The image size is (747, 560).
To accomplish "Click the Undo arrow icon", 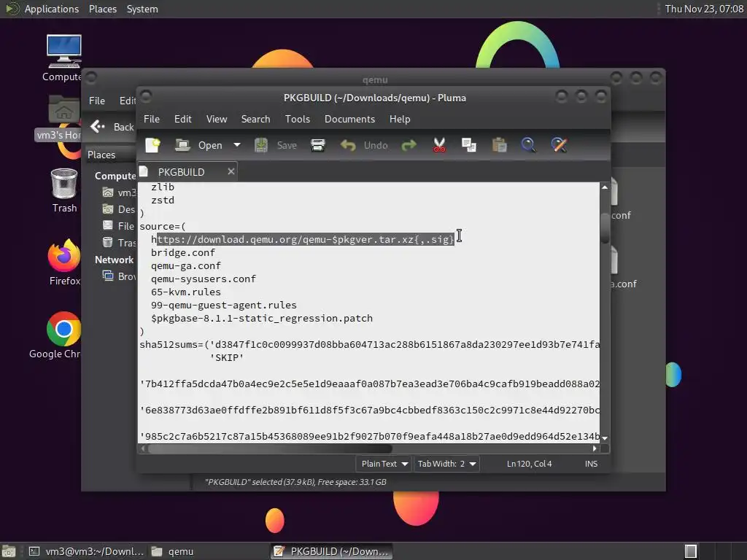I will tap(348, 145).
